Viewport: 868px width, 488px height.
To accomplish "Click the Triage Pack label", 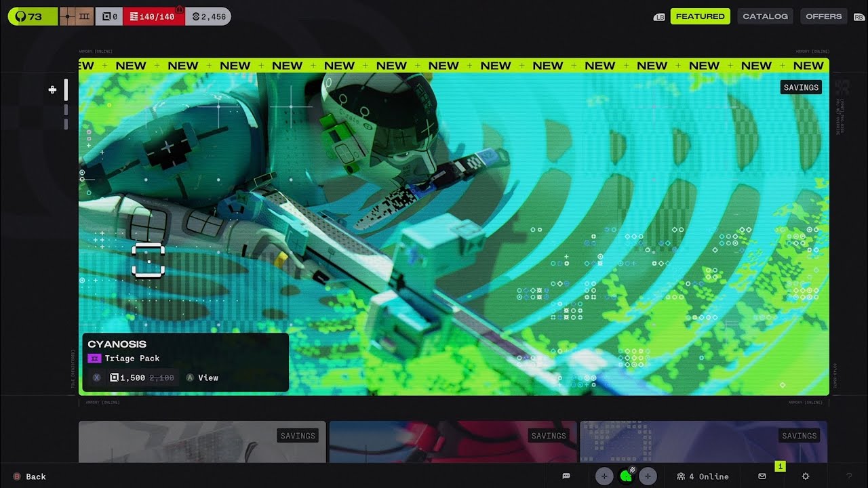I will click(132, 359).
